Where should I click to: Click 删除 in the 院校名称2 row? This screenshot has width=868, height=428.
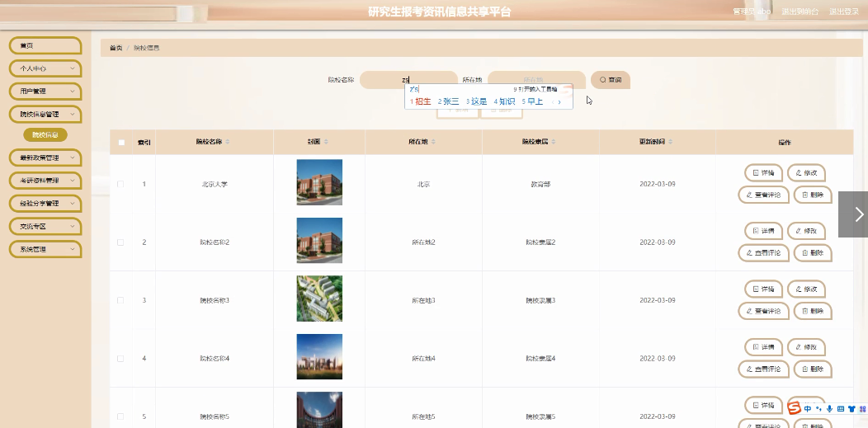pos(813,252)
